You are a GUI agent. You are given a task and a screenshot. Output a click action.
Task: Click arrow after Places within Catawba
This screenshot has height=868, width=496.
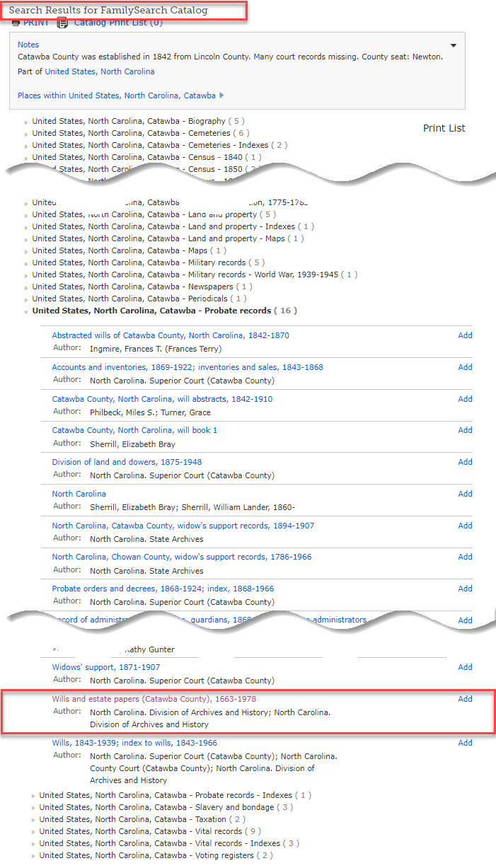[x=222, y=96]
